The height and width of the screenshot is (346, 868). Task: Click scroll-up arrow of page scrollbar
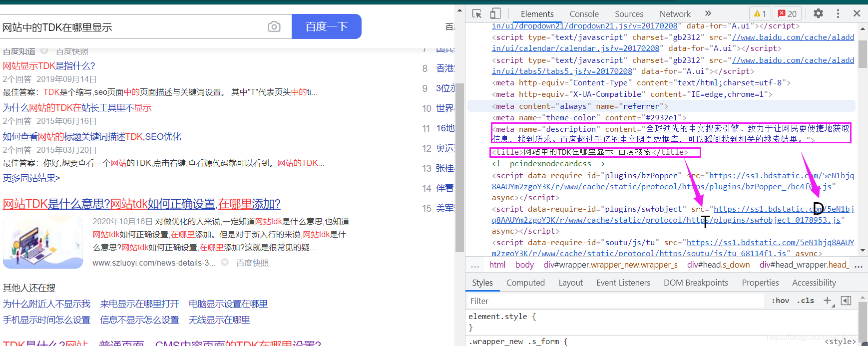click(459, 10)
